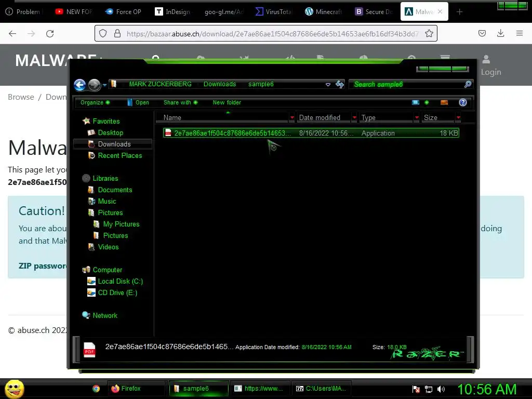Open the Type column filter dropdown
532x399 pixels.
pos(417,117)
